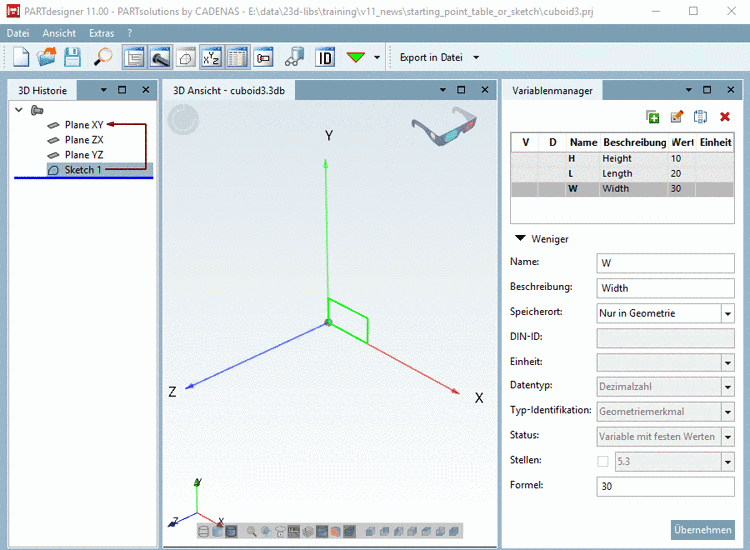Collapse the root node in 3D Historie
The image size is (750, 550).
coord(19,110)
